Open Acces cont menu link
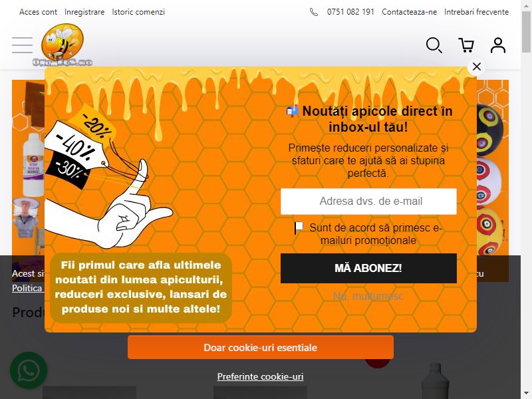This screenshot has height=399, width=532. [x=38, y=12]
